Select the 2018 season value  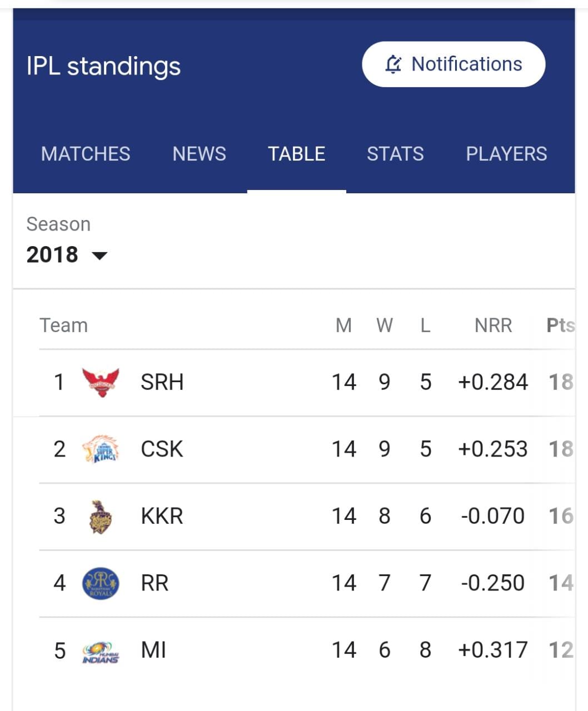pos(52,255)
